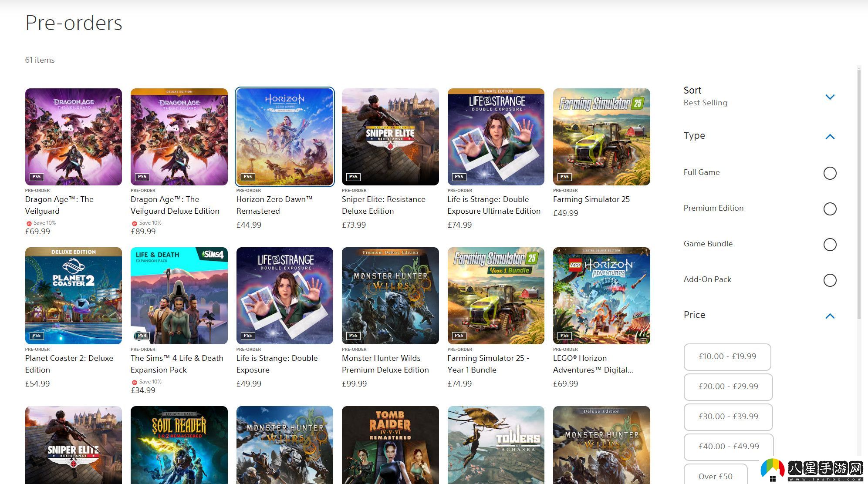Collapse the Price filter section
Screen dimensions: 868x484
pyautogui.click(x=829, y=316)
